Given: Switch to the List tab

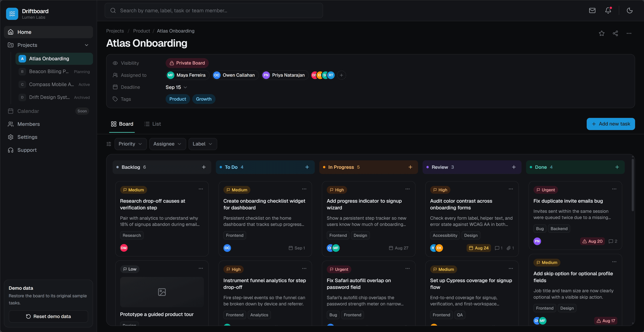Looking at the screenshot, I should pyautogui.click(x=152, y=124).
